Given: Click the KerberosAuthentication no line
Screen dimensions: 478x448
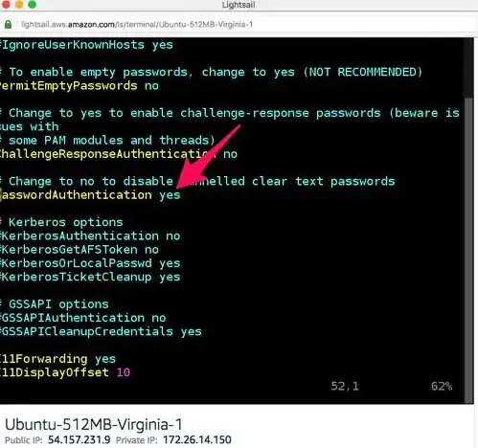Looking at the screenshot, I should [90, 235].
